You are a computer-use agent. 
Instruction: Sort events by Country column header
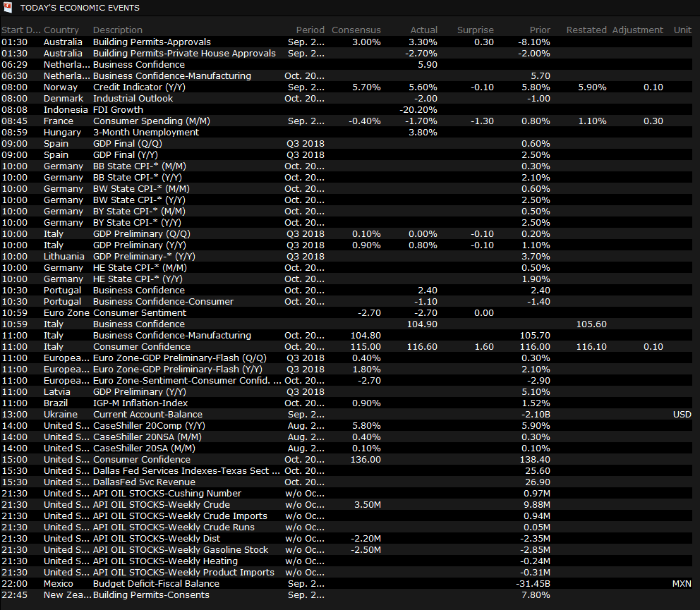click(x=61, y=30)
